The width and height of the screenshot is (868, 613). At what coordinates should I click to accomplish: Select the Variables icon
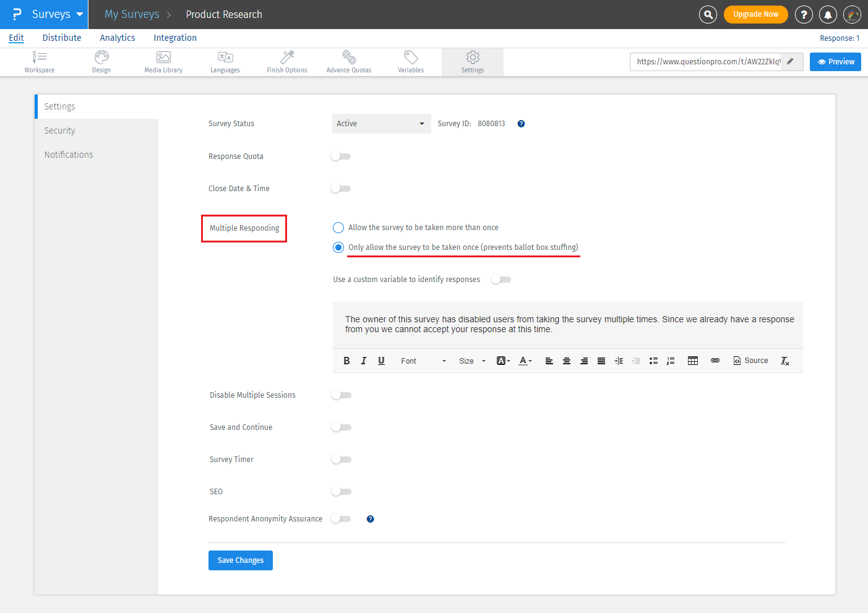click(x=410, y=61)
